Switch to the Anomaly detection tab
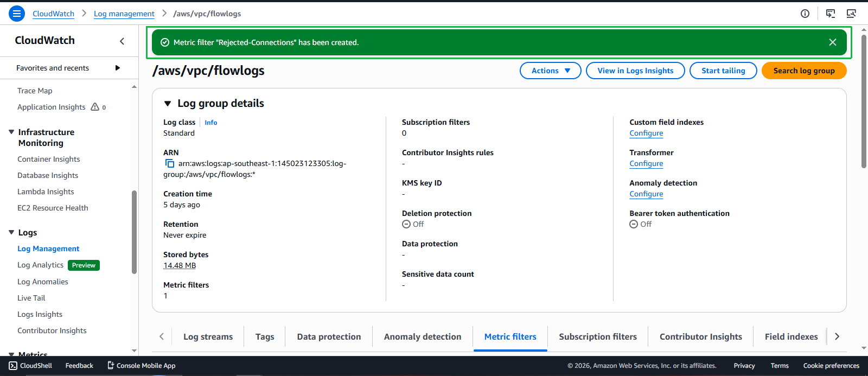Screen dimensions: 868x376 423,336
